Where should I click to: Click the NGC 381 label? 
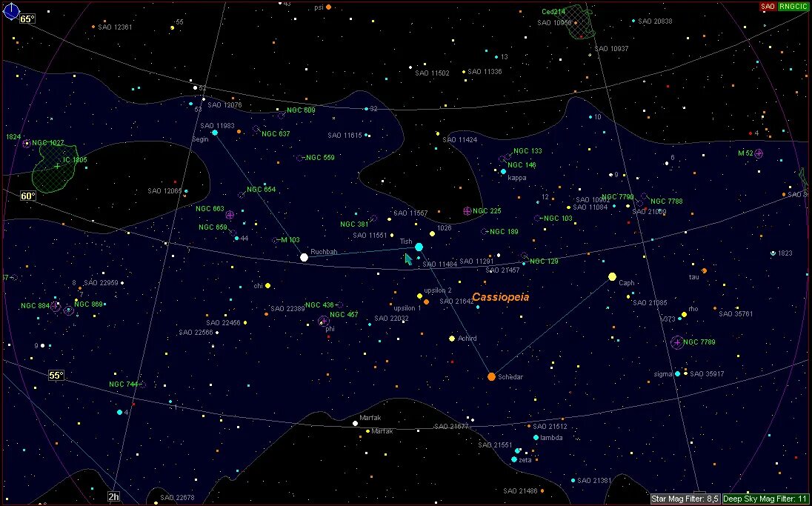click(354, 224)
